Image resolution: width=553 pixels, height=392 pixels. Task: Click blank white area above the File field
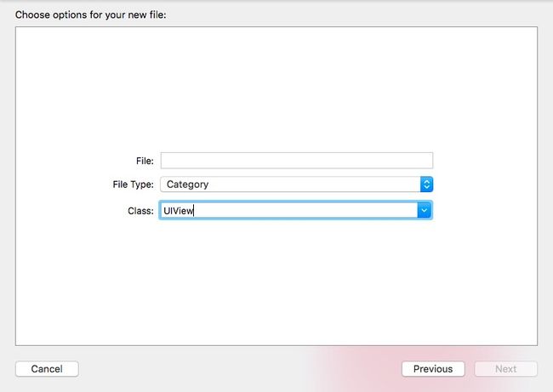pyautogui.click(x=276, y=88)
